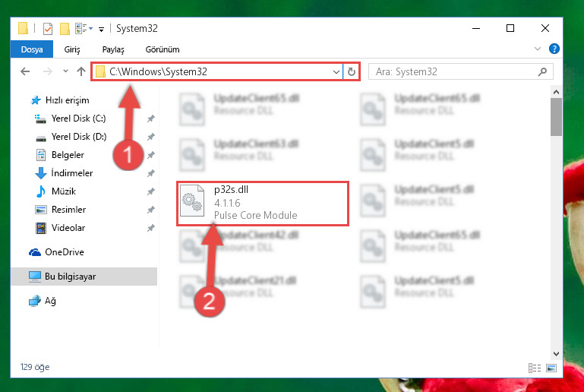Close the System32 window
Viewport: 584px width, 392px height.
(545, 28)
